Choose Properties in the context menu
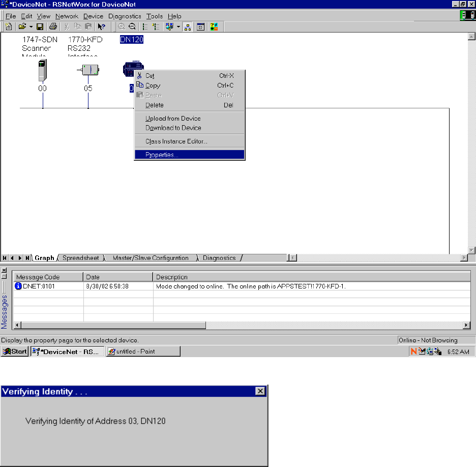 [x=189, y=155]
